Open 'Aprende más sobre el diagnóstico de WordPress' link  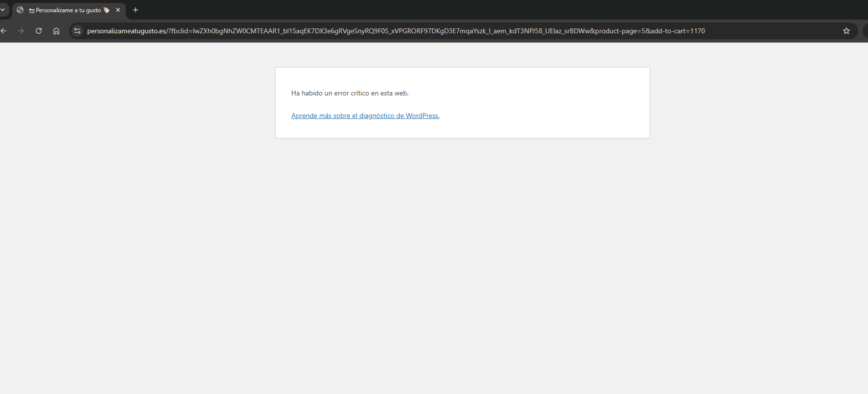point(365,116)
